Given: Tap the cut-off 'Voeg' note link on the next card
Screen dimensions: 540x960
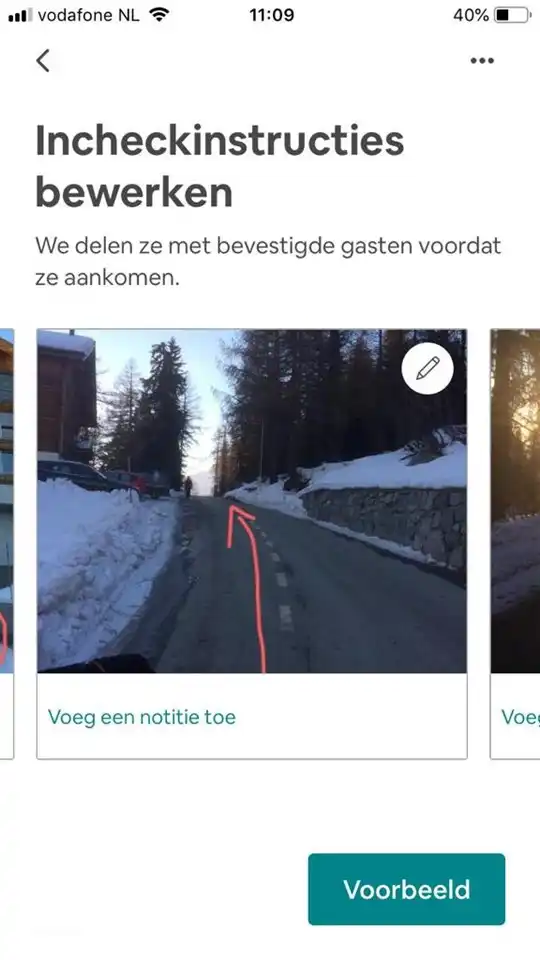Looking at the screenshot, I should [520, 717].
